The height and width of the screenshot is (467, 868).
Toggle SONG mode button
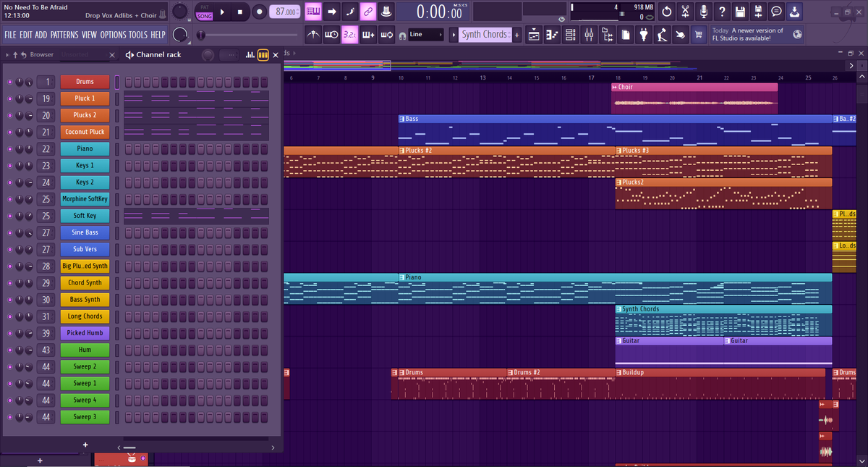tap(205, 15)
